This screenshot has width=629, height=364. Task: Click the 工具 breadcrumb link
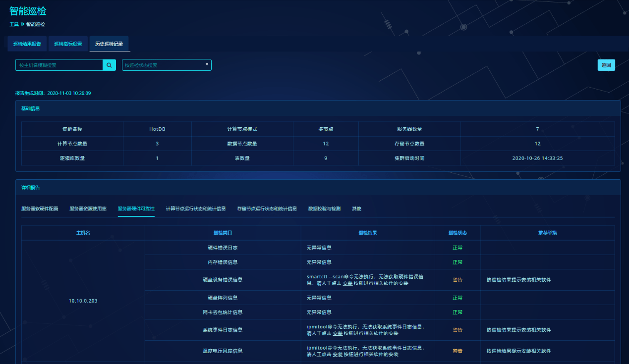pyautogui.click(x=14, y=24)
